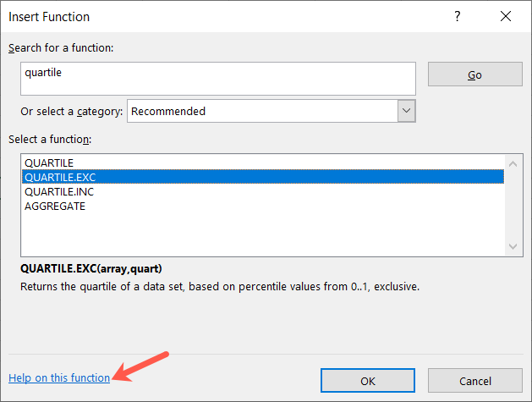Click the function list scrollbar track

coord(513,204)
